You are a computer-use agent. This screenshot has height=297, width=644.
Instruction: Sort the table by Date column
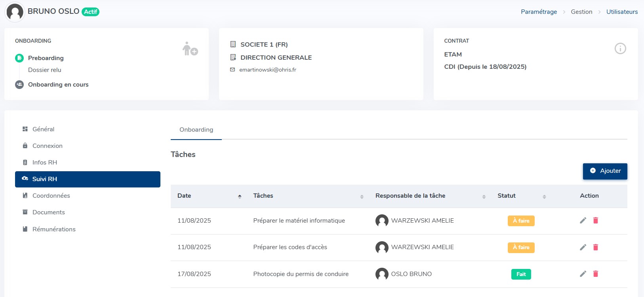tap(240, 197)
